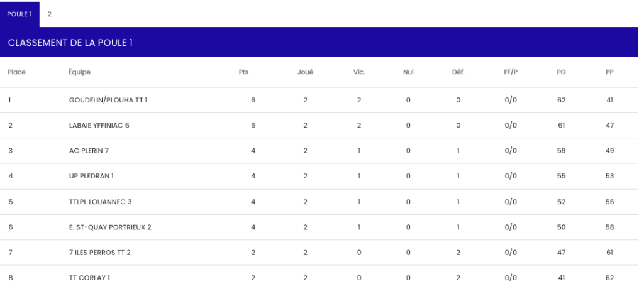Screen dimensions: 644x289
Task: Click the Joué column header
Action: (x=305, y=72)
